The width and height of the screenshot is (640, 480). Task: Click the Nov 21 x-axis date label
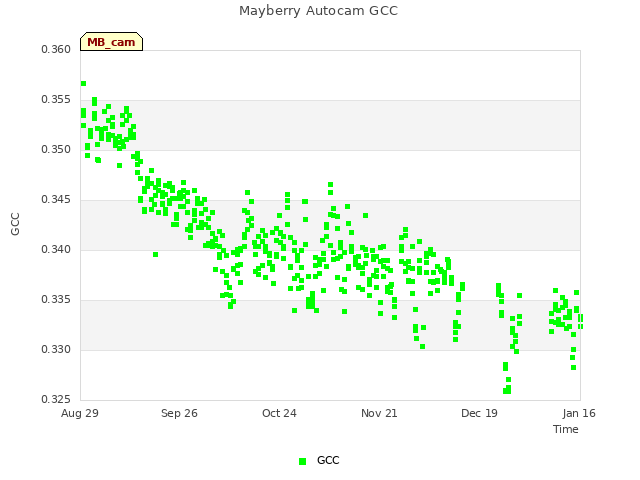pos(379,413)
